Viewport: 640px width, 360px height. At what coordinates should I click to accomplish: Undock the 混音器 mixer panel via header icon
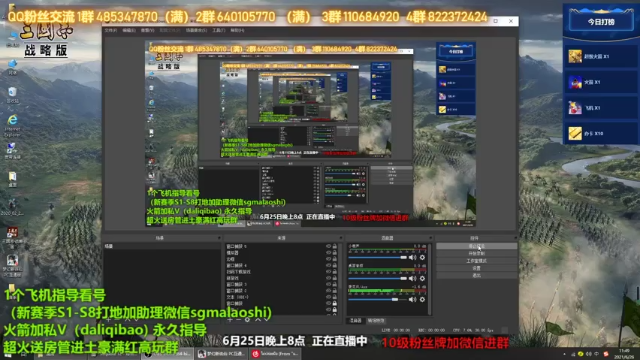(x=430, y=238)
